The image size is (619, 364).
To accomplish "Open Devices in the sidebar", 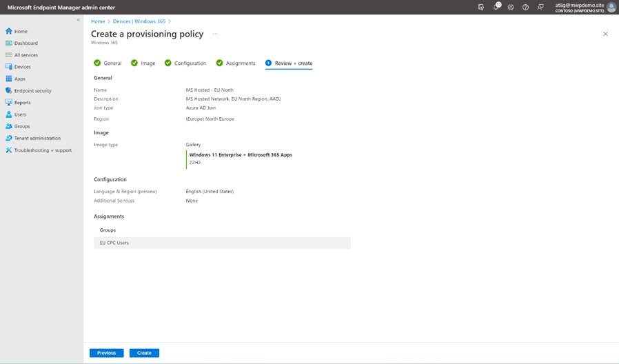I will (18, 67).
